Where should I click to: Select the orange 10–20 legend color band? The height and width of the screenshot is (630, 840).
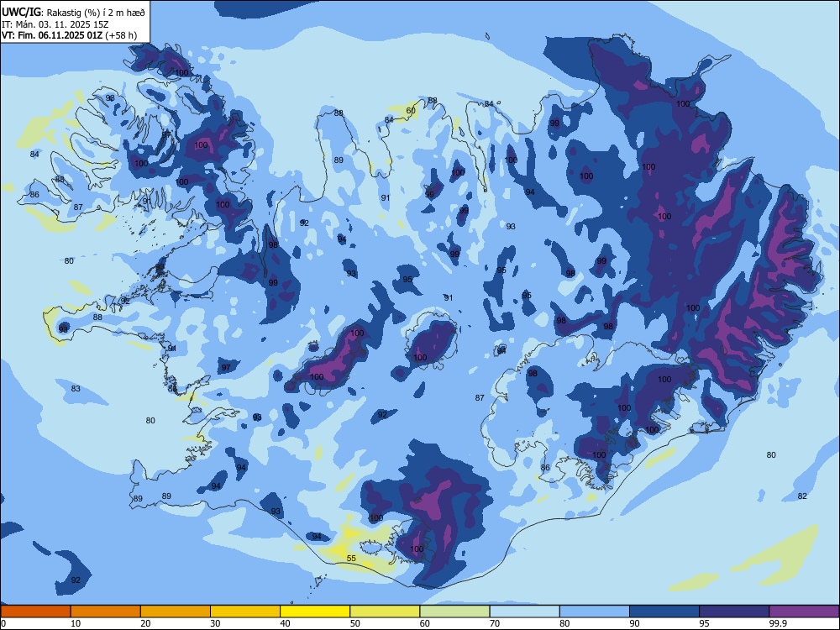point(106,612)
